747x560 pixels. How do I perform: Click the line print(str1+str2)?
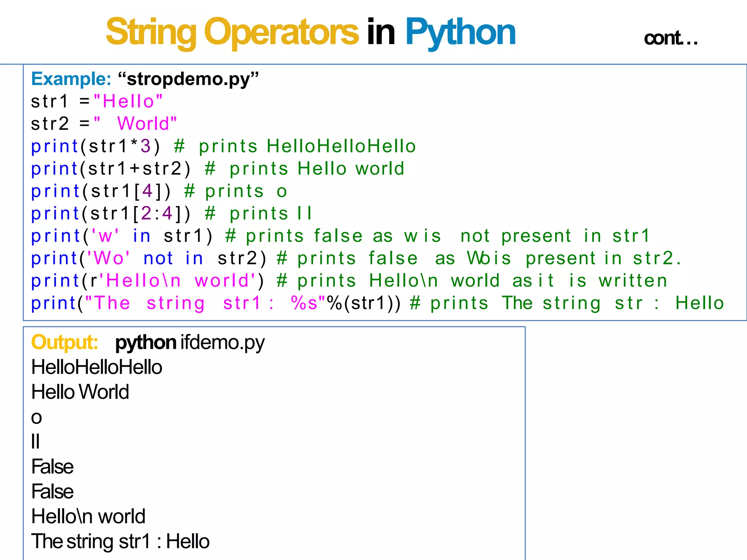pyautogui.click(x=218, y=169)
